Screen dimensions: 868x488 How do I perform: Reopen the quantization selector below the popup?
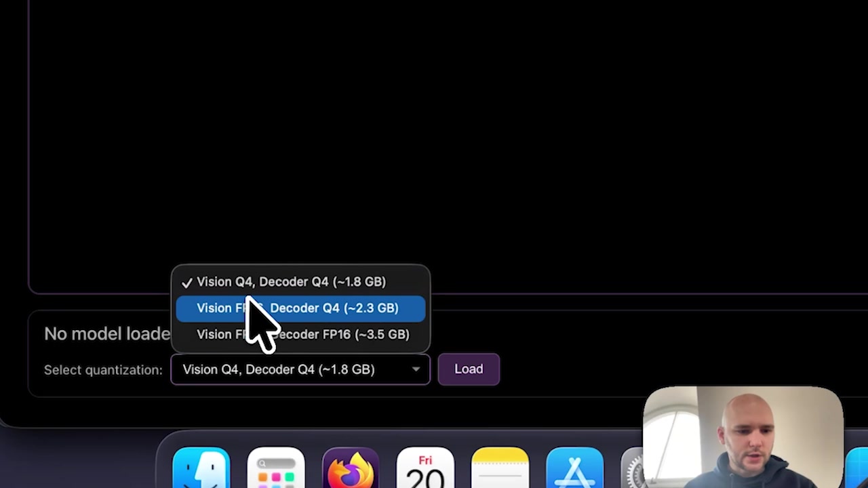(300, 369)
